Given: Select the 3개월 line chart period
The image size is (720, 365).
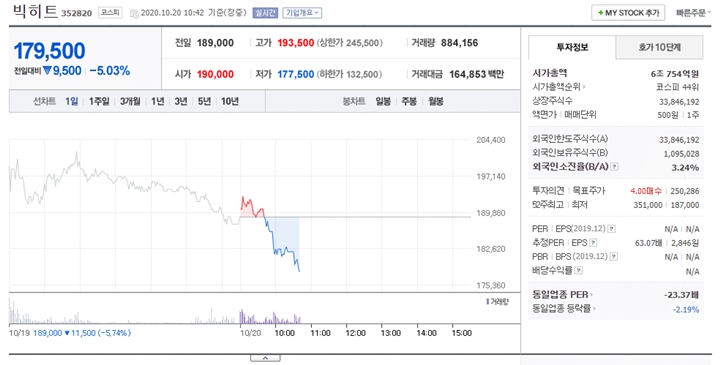Looking at the screenshot, I should point(130,101).
